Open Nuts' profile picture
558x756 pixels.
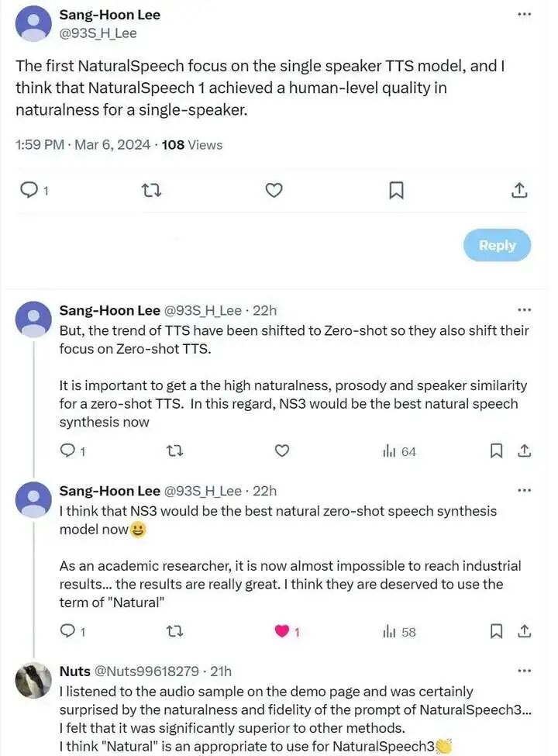tap(33, 680)
